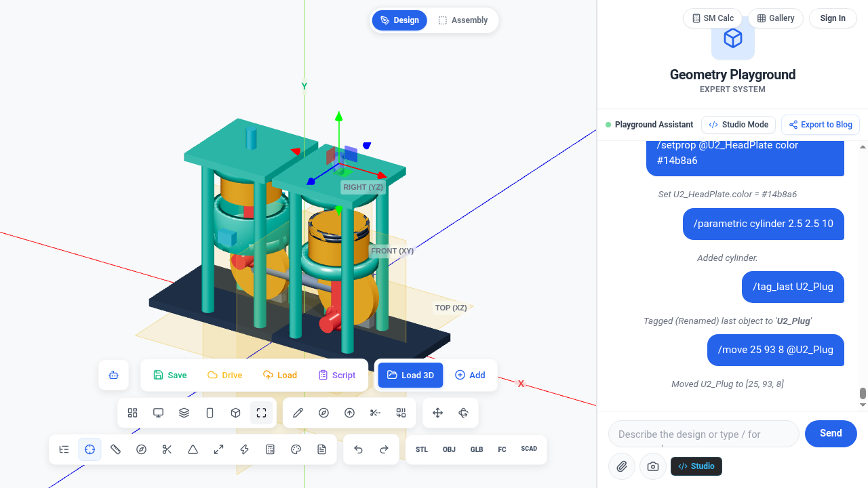Click the paperclip attach file icon
The height and width of the screenshot is (488, 868).
pos(622,466)
